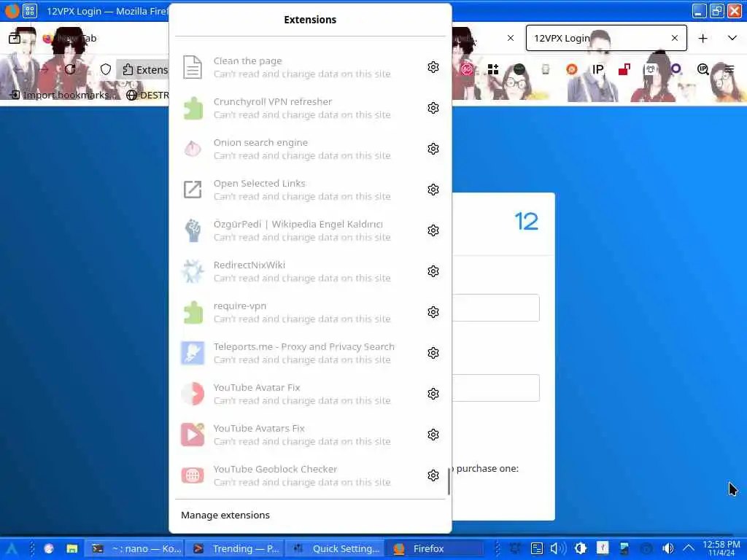
Task: Close the tab left of 12VPX Login
Action: pos(510,38)
